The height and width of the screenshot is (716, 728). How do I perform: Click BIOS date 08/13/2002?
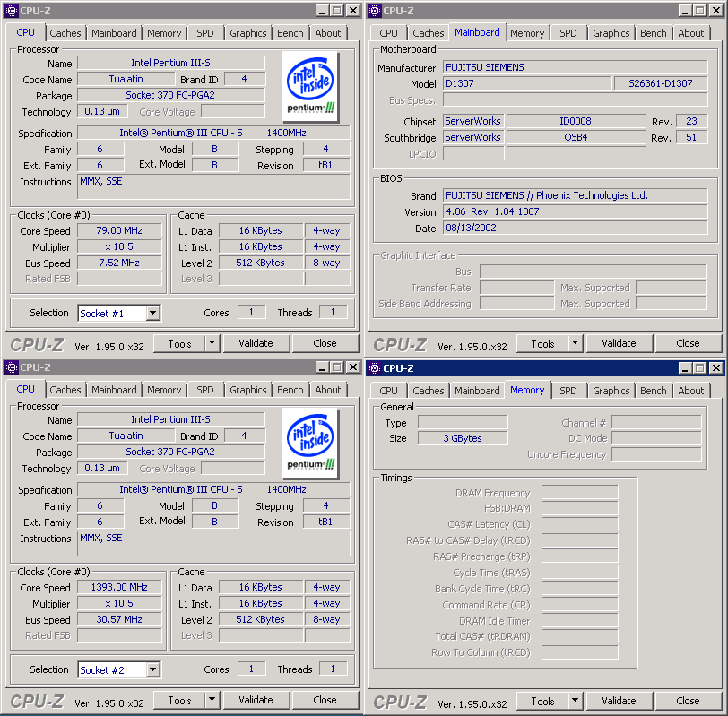tap(576, 228)
